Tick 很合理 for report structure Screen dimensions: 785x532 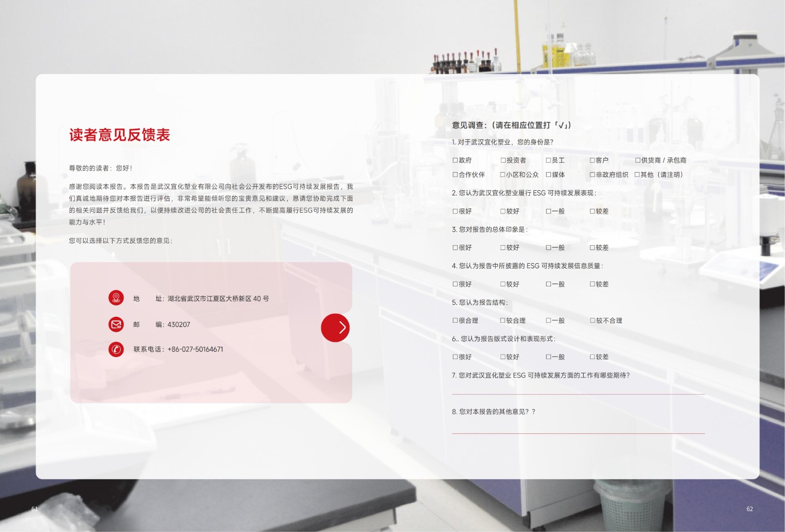[455, 321]
